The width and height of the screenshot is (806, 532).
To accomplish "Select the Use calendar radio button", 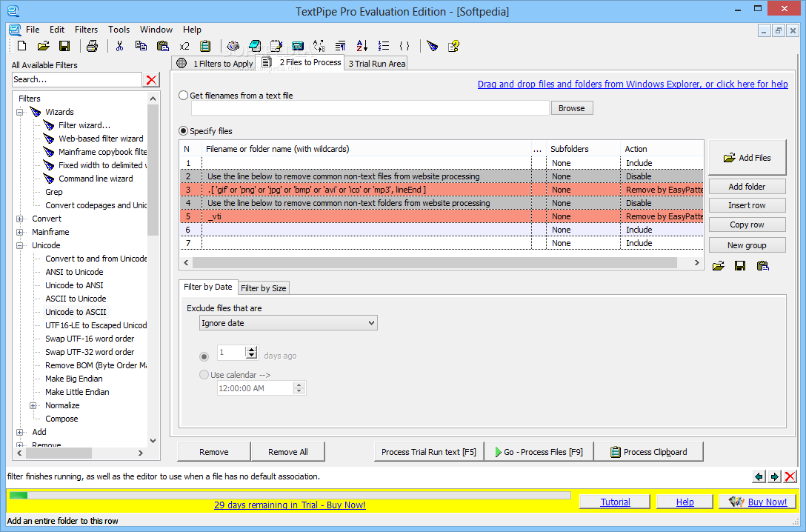I will [204, 375].
